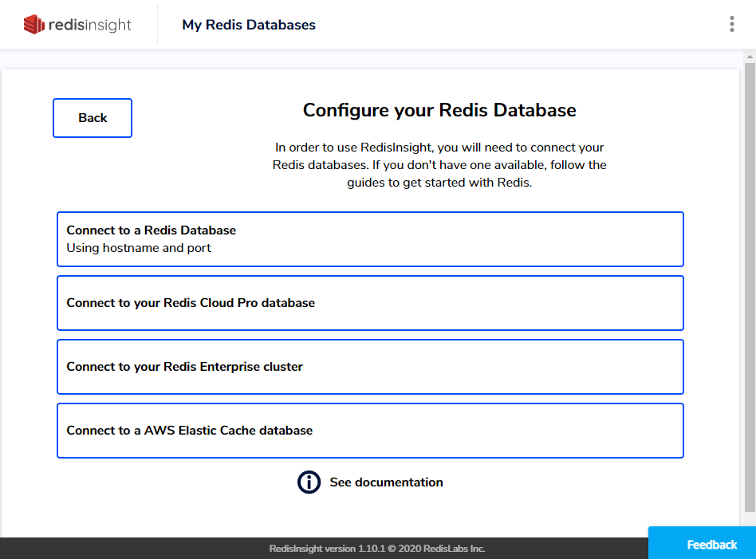
Task: Select Connect to a Redis Database option
Action: [x=370, y=239]
